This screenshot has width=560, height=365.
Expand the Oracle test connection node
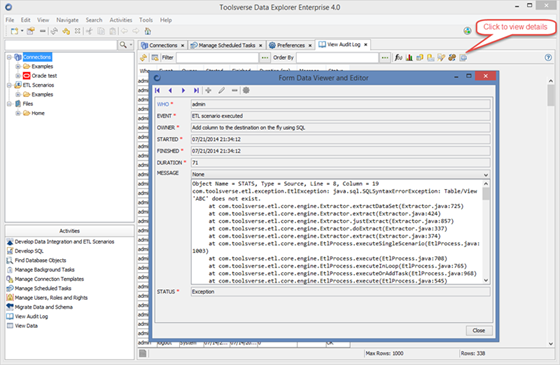(x=18, y=76)
